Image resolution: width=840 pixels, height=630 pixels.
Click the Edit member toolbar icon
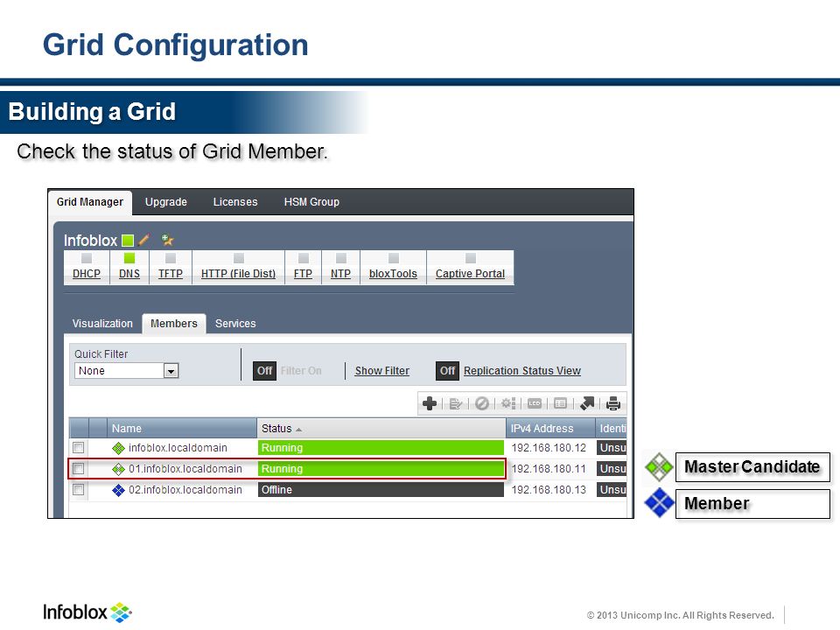[x=455, y=403]
